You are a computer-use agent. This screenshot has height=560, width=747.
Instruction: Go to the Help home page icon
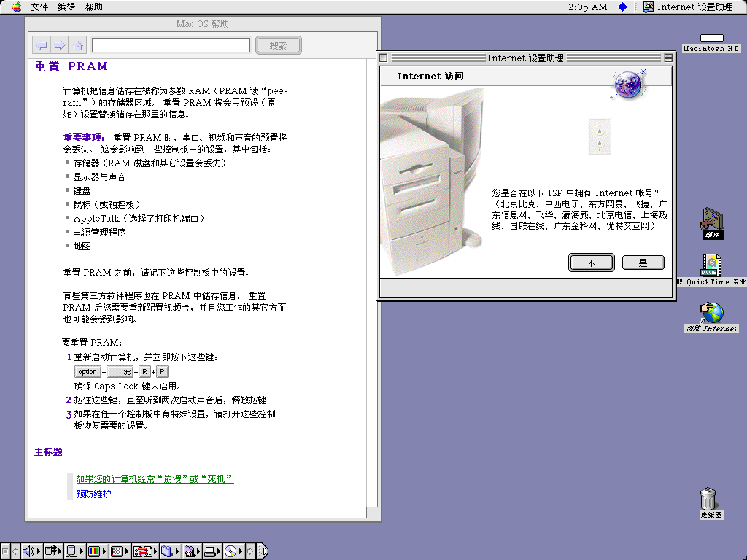(x=78, y=45)
